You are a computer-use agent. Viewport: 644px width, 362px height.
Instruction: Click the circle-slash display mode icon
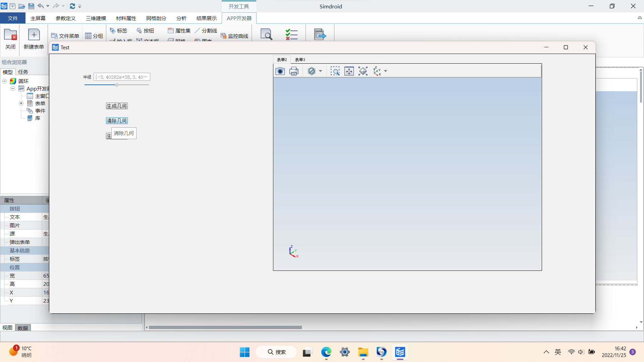pyautogui.click(x=311, y=71)
